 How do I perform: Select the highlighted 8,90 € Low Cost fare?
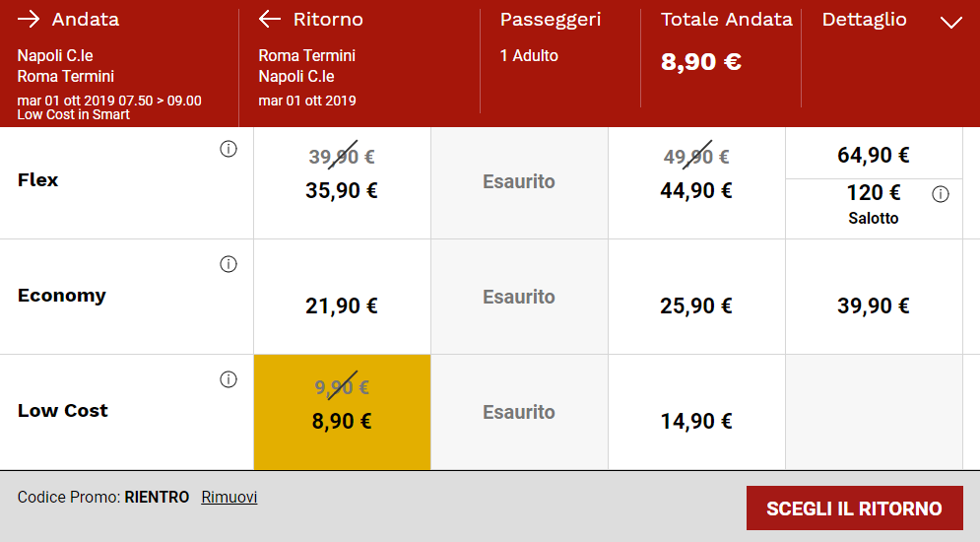coord(342,412)
